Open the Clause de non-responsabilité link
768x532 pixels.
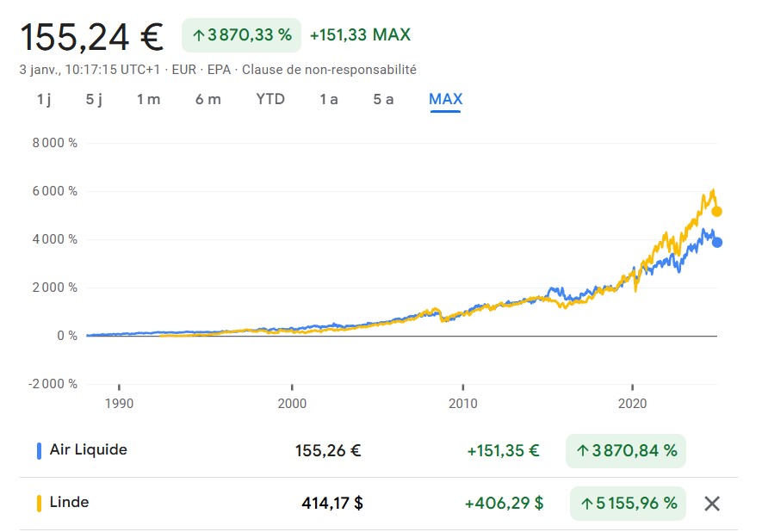[x=329, y=70]
